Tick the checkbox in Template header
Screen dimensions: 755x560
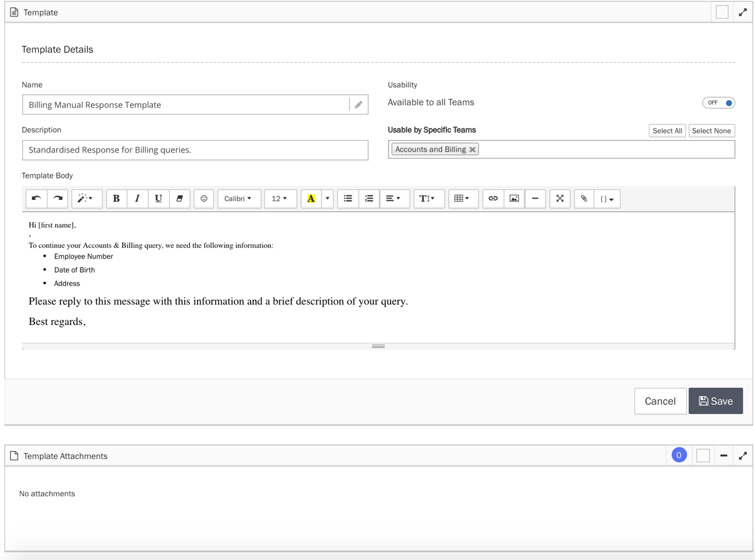click(722, 12)
